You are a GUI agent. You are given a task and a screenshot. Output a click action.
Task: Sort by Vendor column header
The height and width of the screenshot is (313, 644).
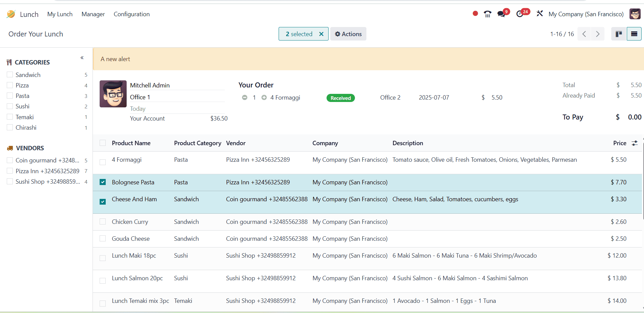tap(236, 143)
